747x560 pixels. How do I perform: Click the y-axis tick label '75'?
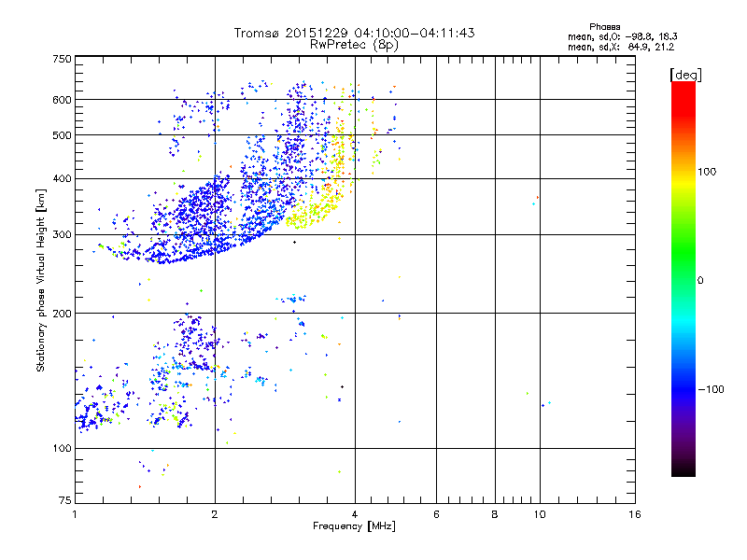[65, 500]
